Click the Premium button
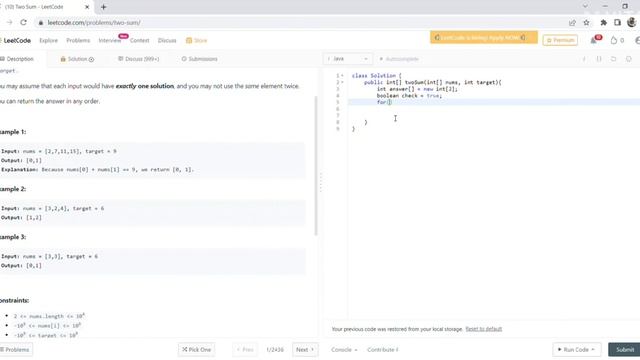 (560, 40)
